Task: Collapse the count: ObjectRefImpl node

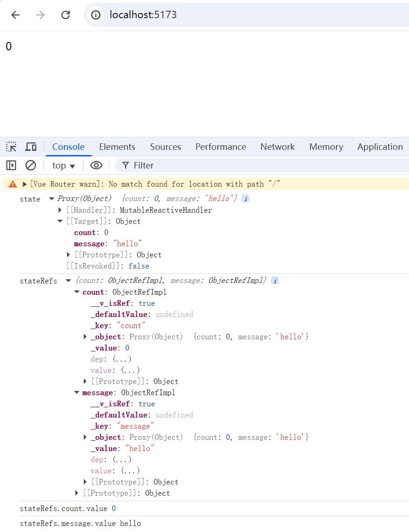Action: pos(77,292)
